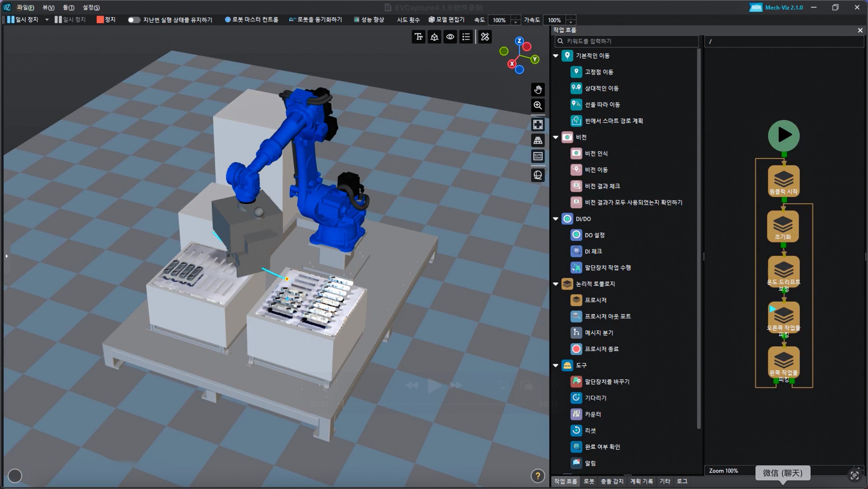Open the 파일(F) menu
The width and height of the screenshot is (868, 489).
pos(25,7)
